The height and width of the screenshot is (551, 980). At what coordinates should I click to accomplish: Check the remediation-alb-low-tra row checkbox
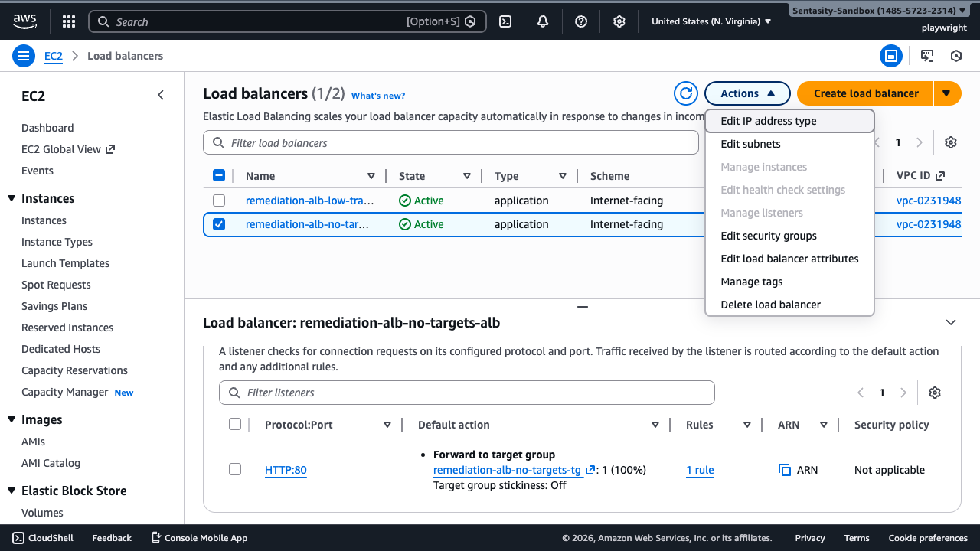219,201
